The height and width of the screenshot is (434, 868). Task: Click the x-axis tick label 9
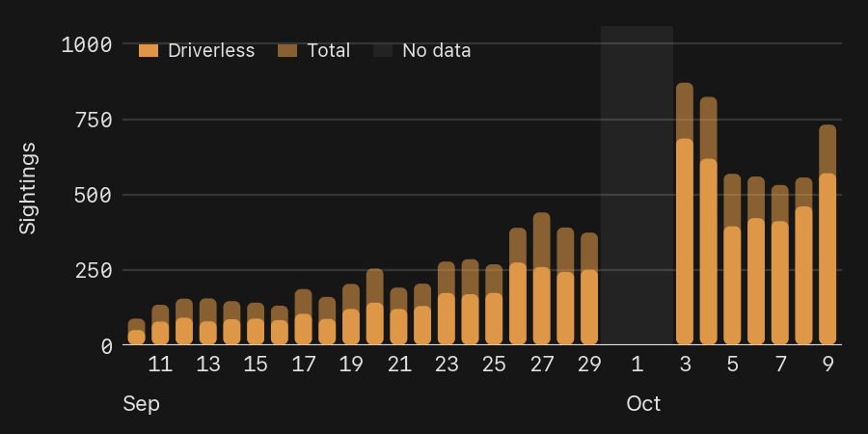point(827,365)
